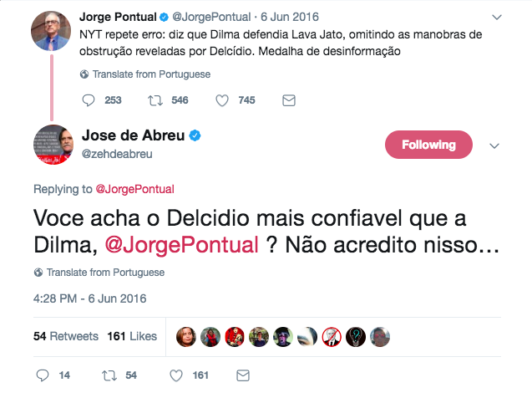View the 161 Likes list
532x403 pixels.
(x=132, y=336)
